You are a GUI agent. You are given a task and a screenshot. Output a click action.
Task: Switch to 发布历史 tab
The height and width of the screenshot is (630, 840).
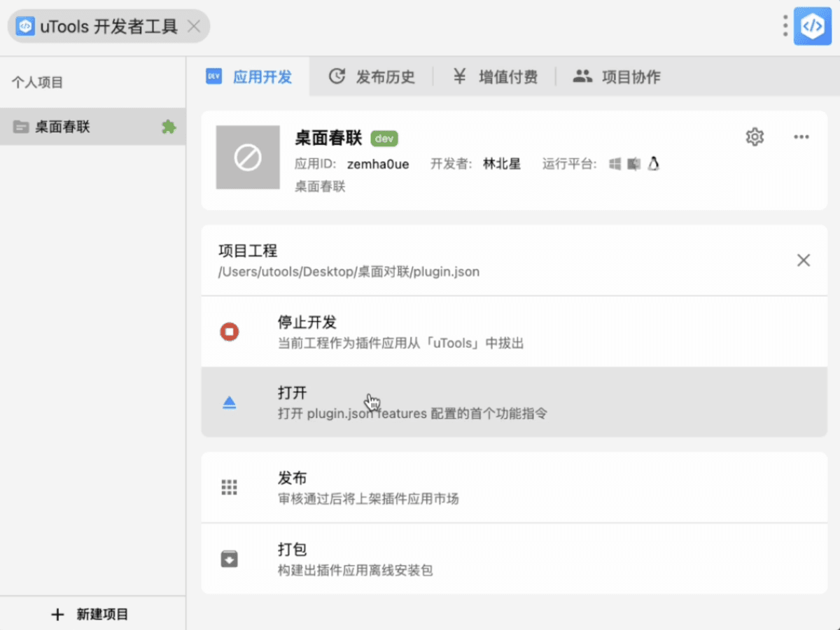372,76
